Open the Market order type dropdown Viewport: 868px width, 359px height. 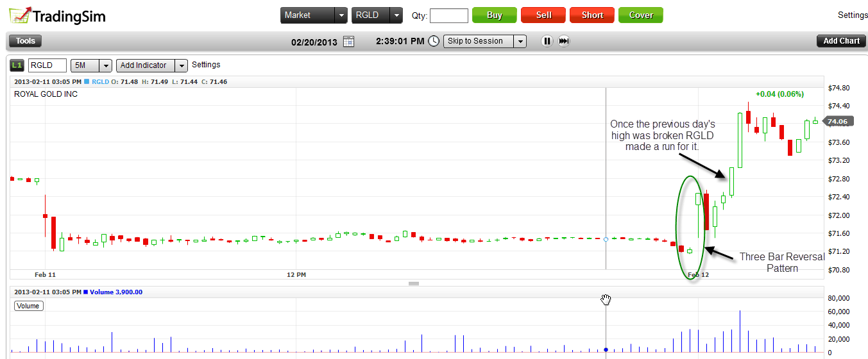(x=341, y=15)
